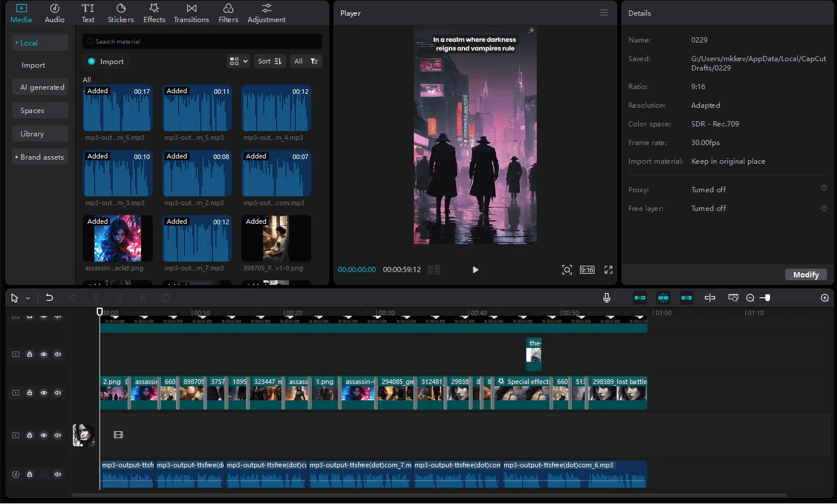
Task: Open the Player hamburger menu
Action: (x=604, y=13)
